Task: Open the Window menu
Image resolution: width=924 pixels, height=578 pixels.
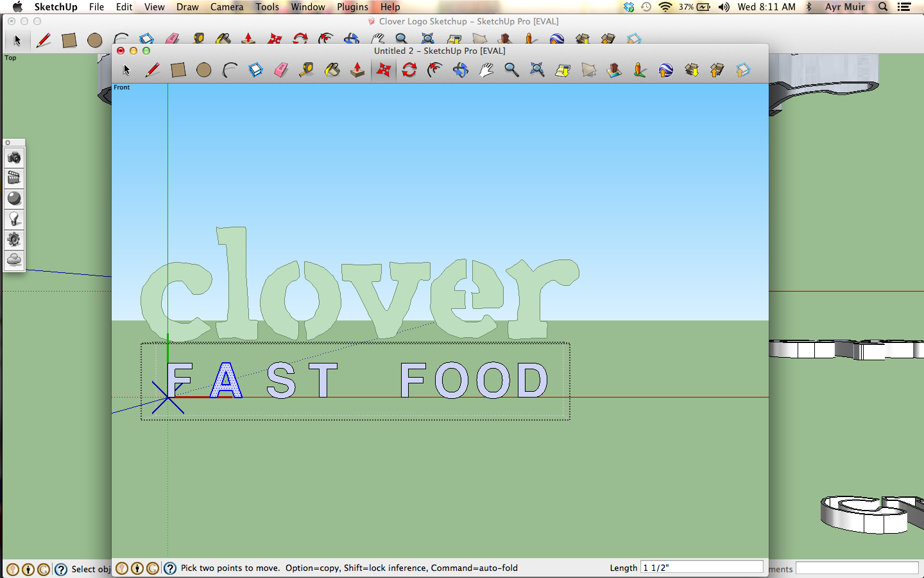Action: point(308,7)
